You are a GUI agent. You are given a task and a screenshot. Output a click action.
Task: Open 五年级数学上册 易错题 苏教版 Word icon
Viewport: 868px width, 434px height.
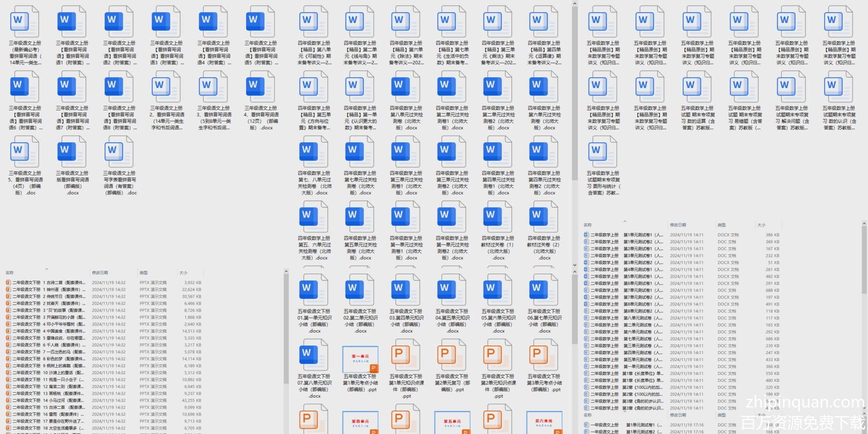(744, 87)
